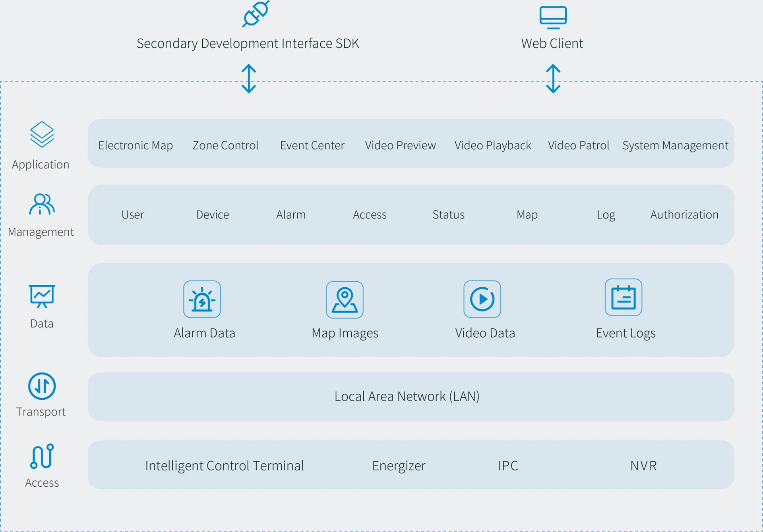The width and height of the screenshot is (763, 532).
Task: Click the "Application" layer label
Action: coord(41,164)
